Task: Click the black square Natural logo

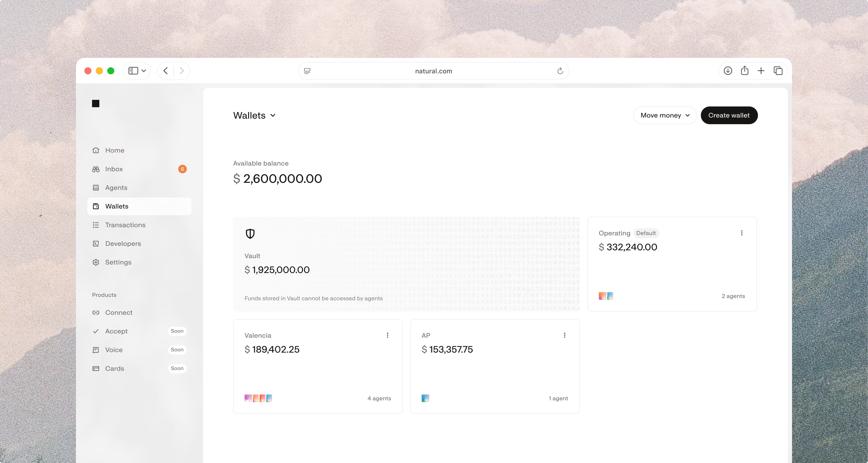Action: (96, 103)
